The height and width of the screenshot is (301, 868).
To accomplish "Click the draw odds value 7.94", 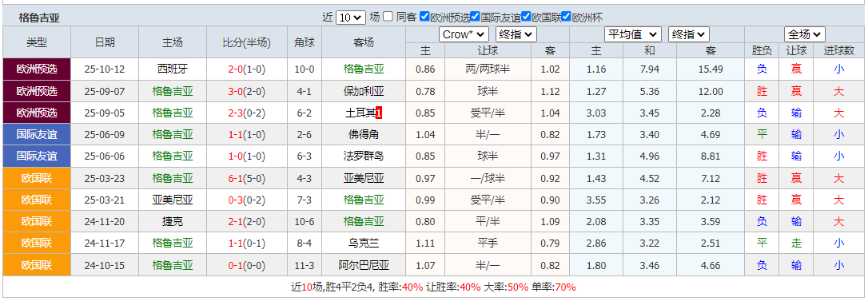I will pyautogui.click(x=649, y=69).
